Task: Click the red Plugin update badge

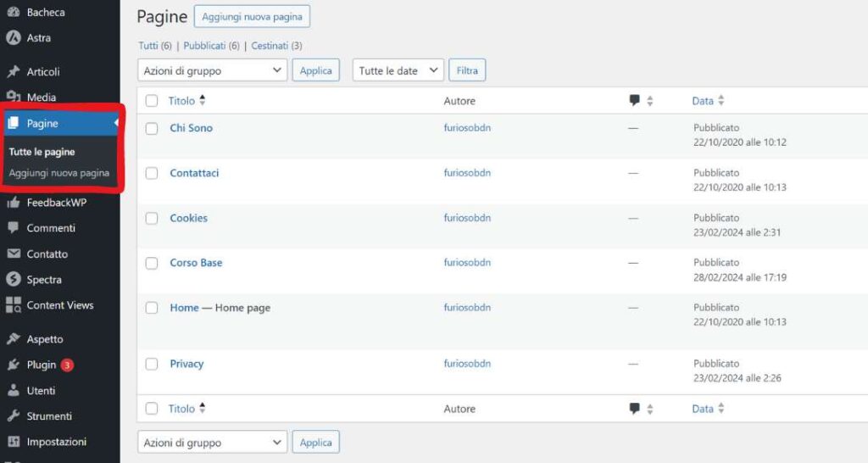Action: click(x=67, y=365)
